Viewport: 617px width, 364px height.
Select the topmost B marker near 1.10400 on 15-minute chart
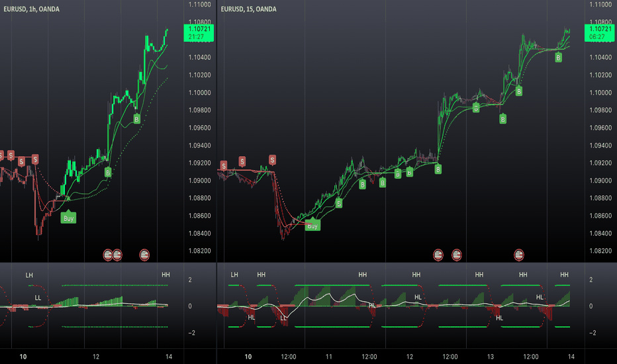[558, 58]
